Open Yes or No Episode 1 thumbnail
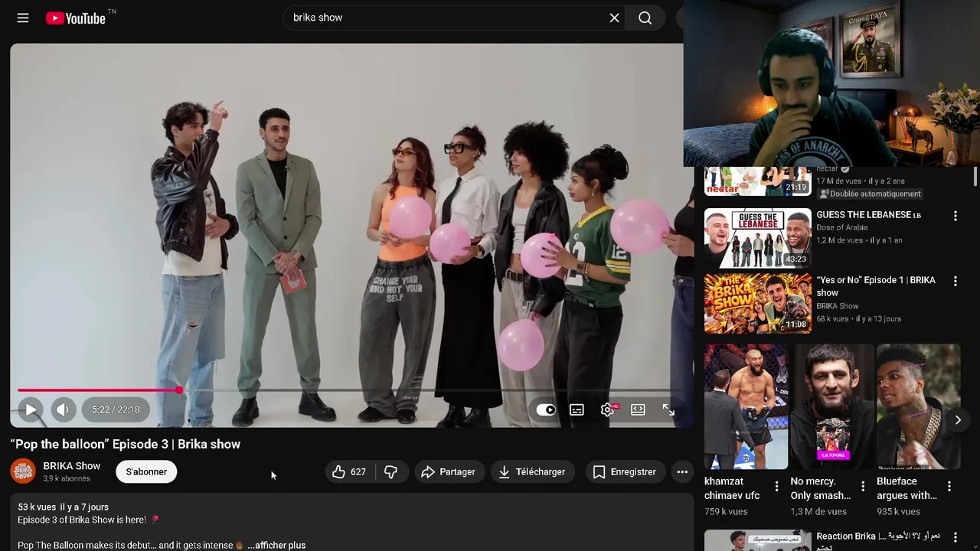Viewport: 980px width, 551px height. (757, 303)
